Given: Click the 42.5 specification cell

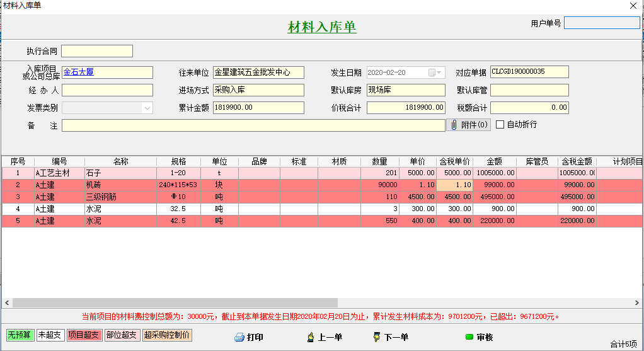Looking at the screenshot, I should point(179,221).
